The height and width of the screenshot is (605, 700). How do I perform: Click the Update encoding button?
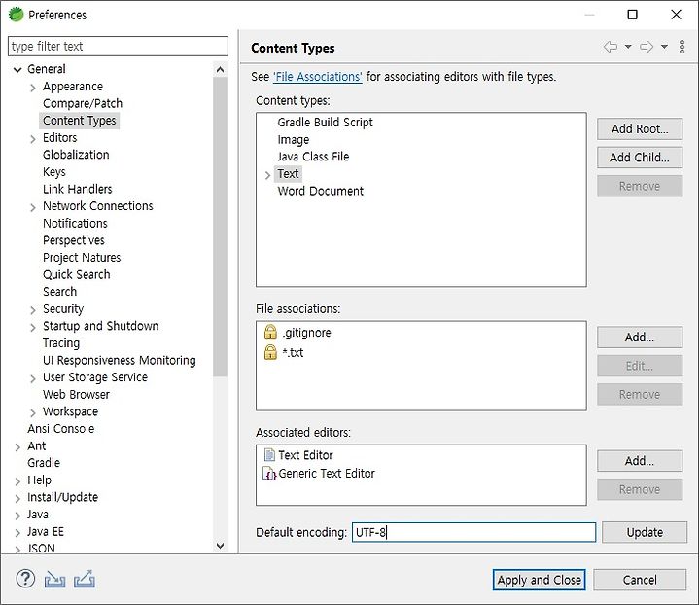645,532
